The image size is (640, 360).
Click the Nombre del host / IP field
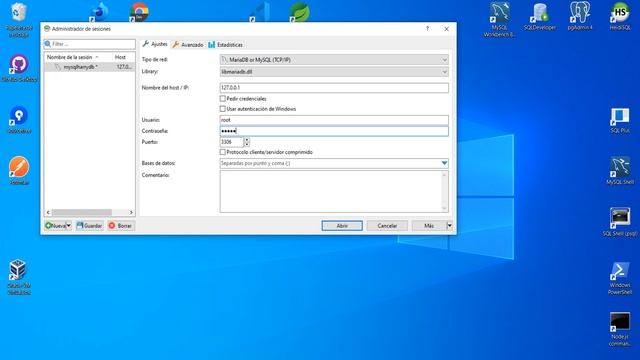coord(334,88)
